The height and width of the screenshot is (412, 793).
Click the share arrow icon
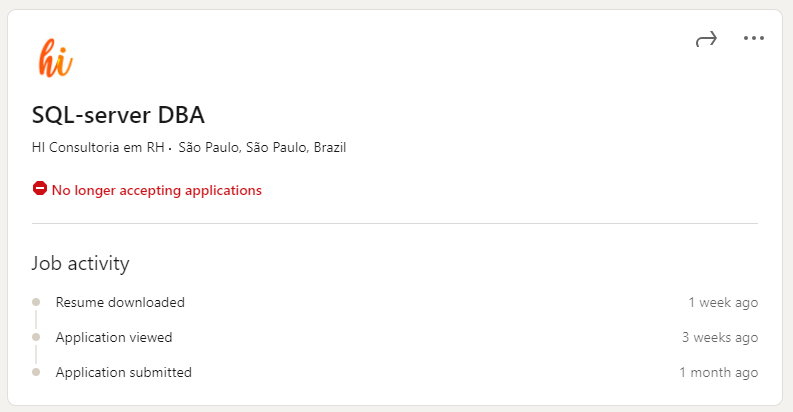click(706, 39)
